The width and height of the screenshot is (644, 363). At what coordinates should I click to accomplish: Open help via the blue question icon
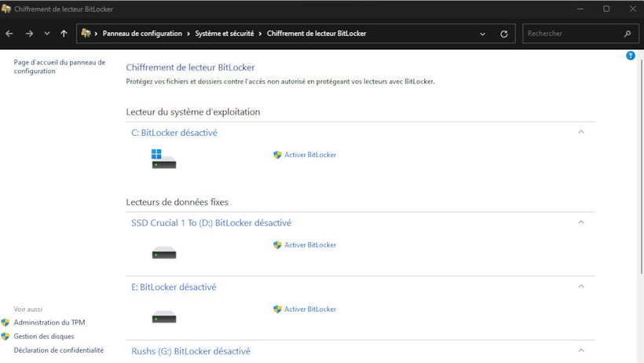[631, 56]
